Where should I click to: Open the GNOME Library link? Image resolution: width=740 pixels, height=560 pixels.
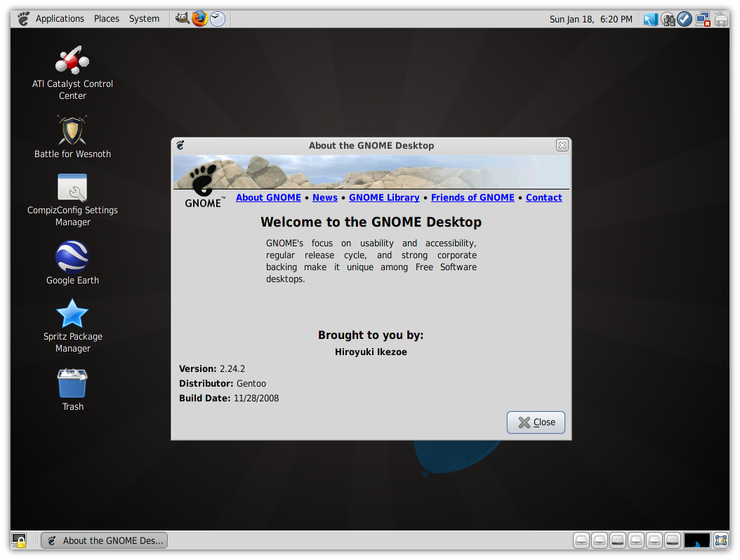(x=384, y=198)
